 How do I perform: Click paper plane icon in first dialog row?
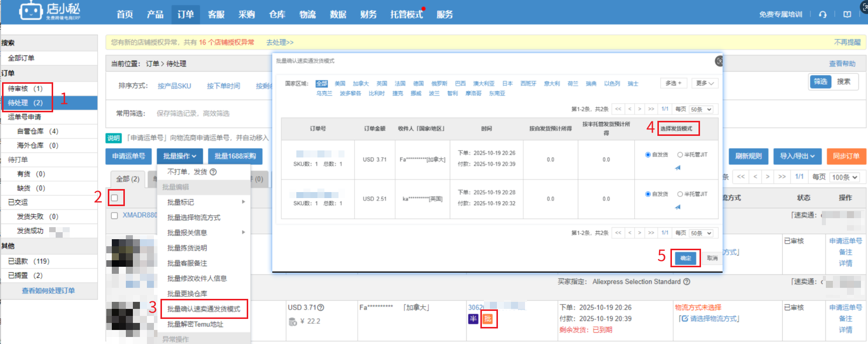677,168
